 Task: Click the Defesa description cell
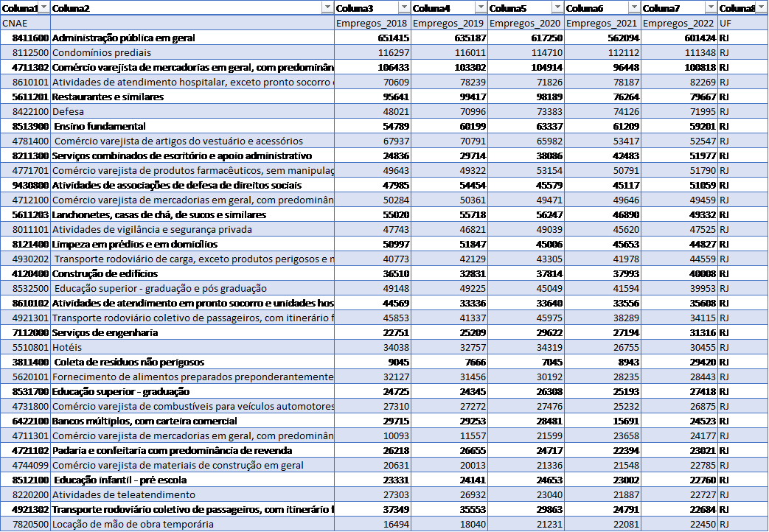(192, 112)
